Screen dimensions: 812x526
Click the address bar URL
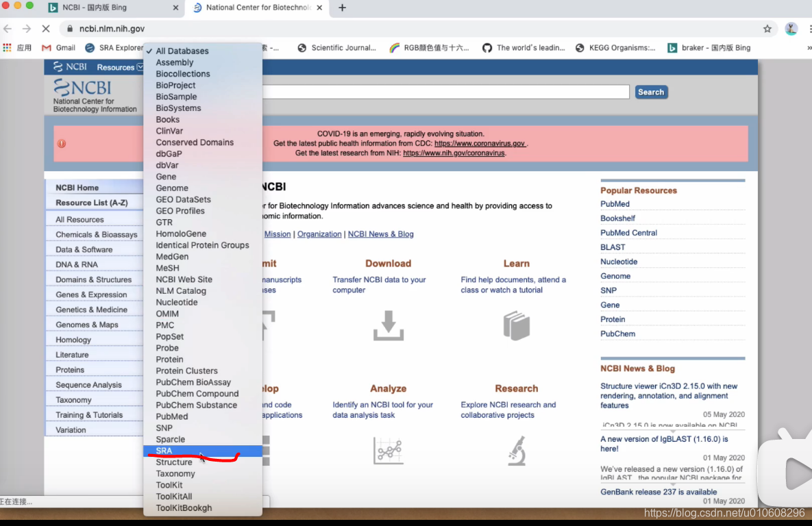112,29
